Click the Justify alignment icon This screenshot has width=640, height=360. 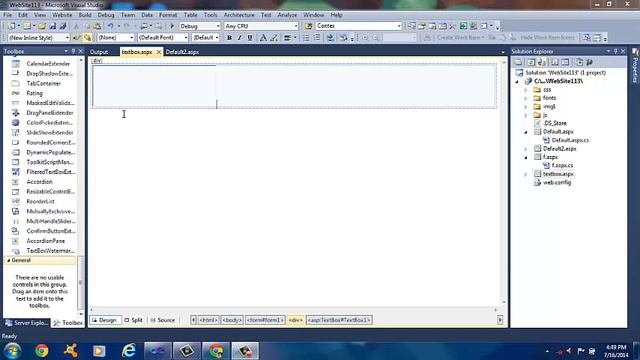287,38
